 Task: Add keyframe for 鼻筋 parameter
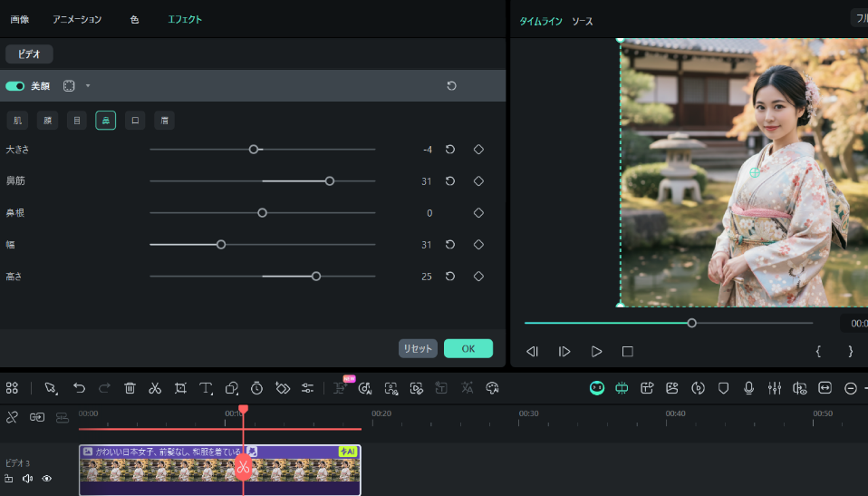pos(478,181)
